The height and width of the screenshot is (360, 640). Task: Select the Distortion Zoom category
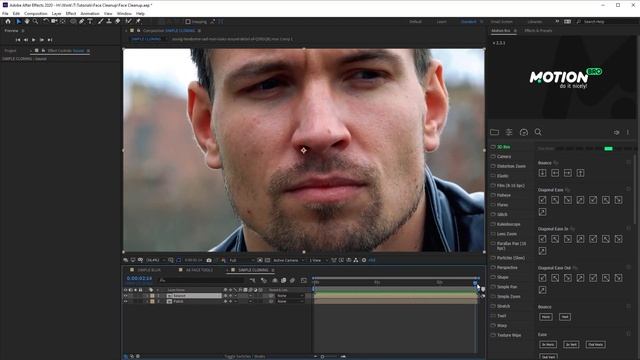pyautogui.click(x=511, y=166)
